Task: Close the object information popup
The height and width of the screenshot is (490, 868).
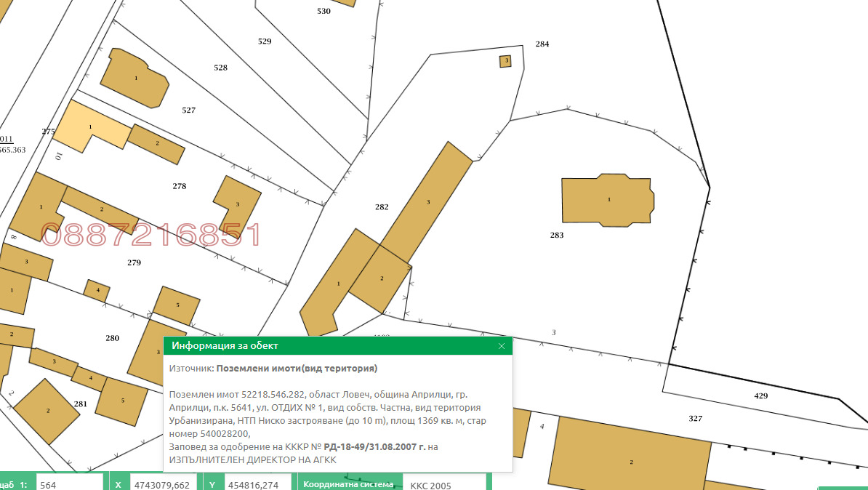Action: coord(501,346)
